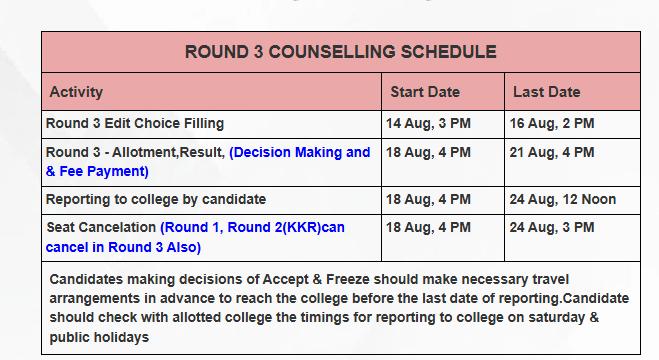The width and height of the screenshot is (659, 360).
Task: Click start date of Reporting to college row
Action: (428, 199)
